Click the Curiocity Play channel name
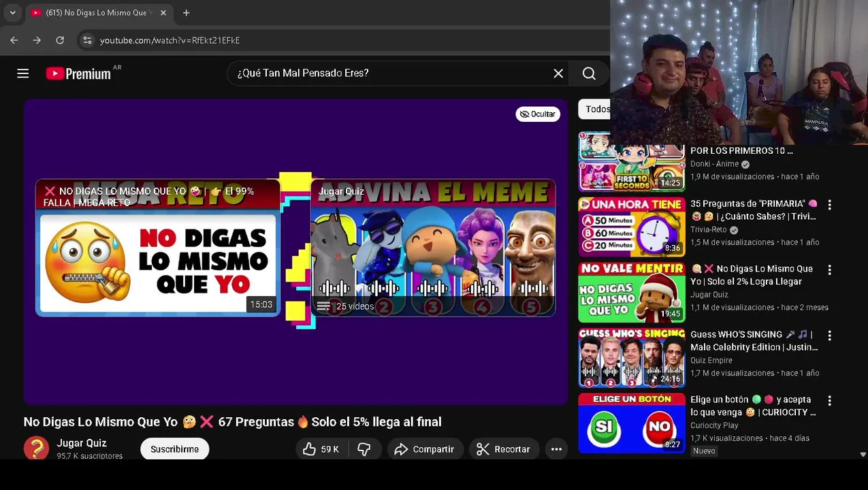Image resolution: width=868 pixels, height=490 pixels. coord(714,425)
